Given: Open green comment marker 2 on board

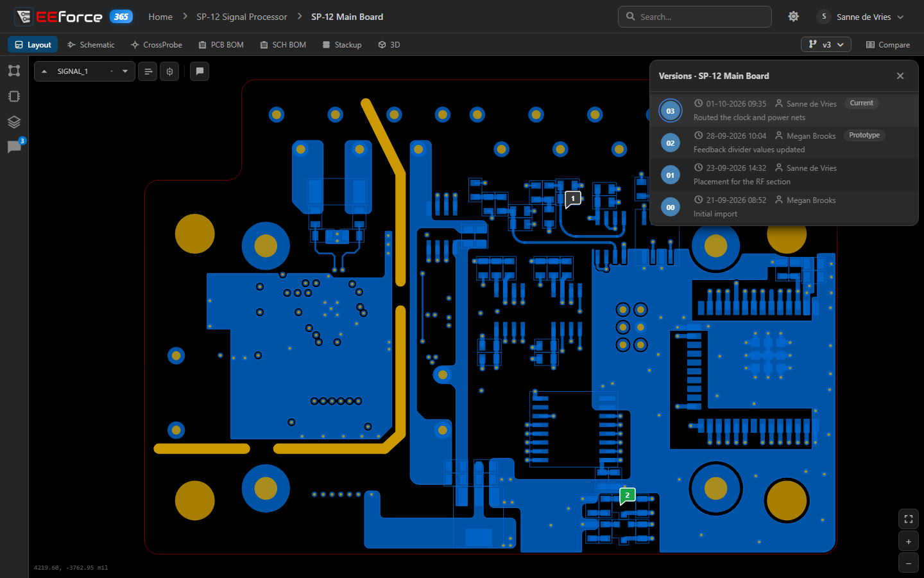Looking at the screenshot, I should click(628, 496).
